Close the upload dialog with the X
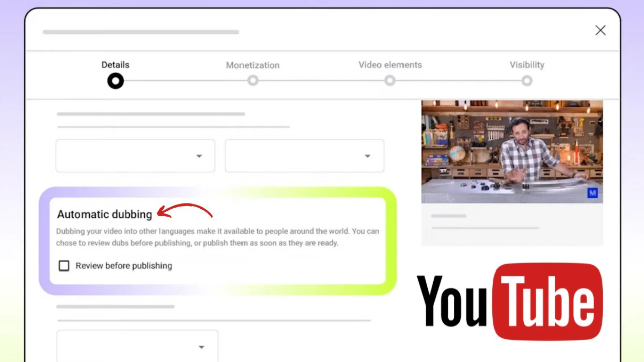 (x=600, y=30)
